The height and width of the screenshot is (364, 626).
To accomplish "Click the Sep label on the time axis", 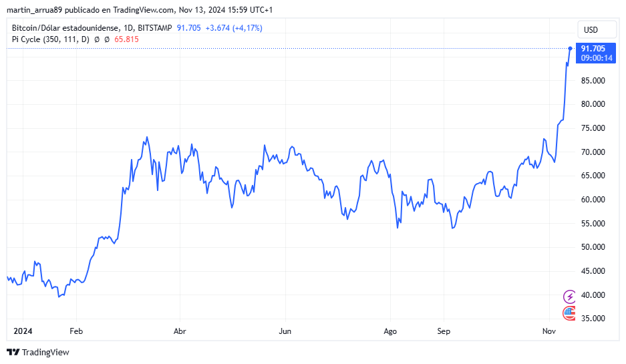I will coord(444,331).
